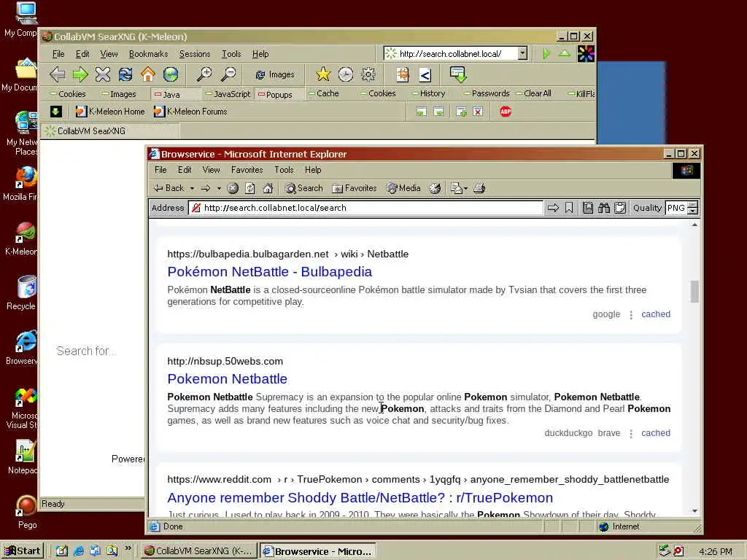Click the Search for field in K-Meleon
This screenshot has width=747, height=560.
(x=86, y=351)
